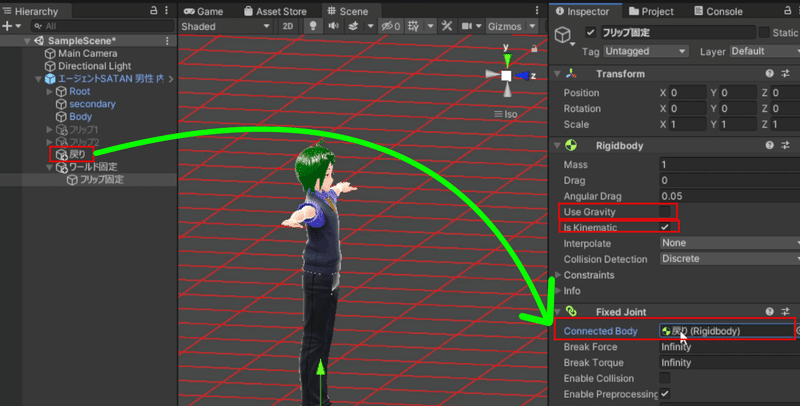Collapse the ワールド固定 object
800x406 pixels.
click(x=49, y=167)
